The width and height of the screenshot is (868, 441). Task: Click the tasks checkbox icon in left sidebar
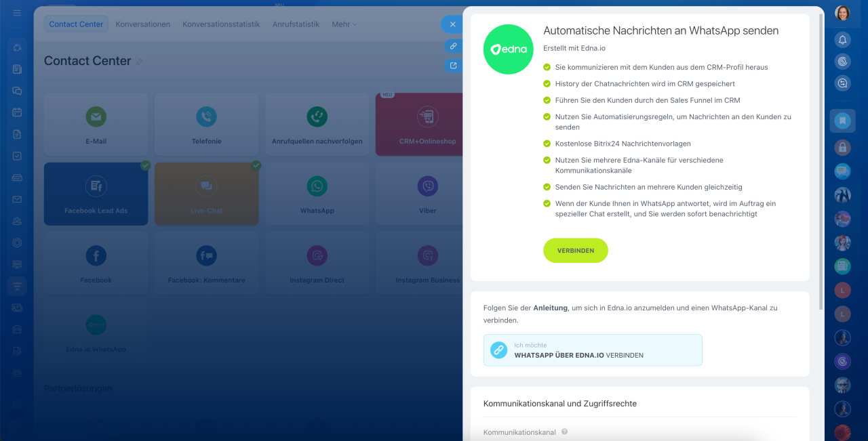[x=17, y=156]
